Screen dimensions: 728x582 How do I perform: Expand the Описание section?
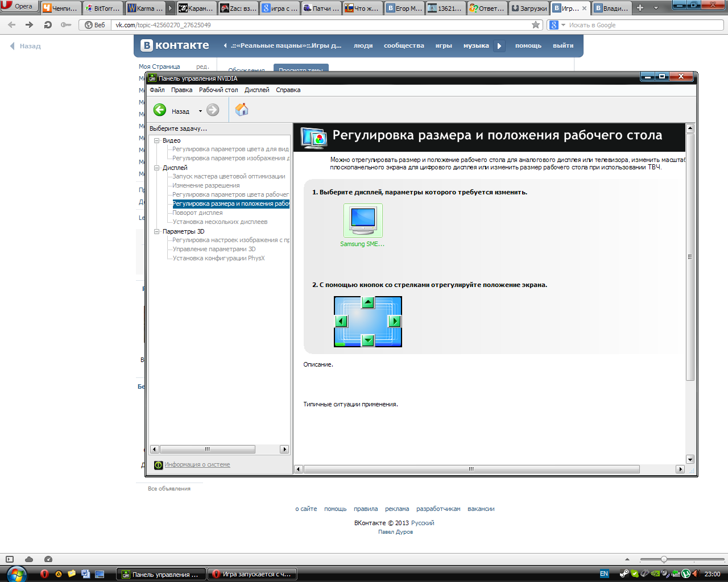coord(318,364)
